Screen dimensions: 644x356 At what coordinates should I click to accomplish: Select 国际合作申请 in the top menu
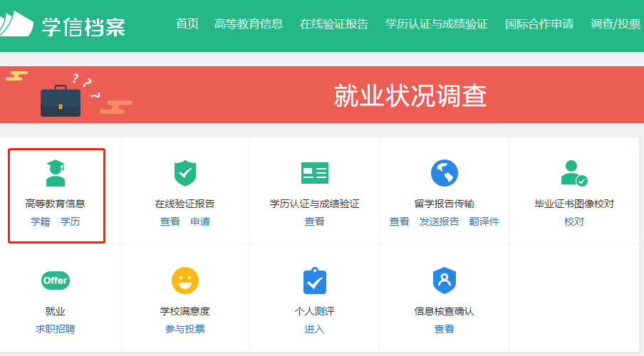click(x=539, y=24)
